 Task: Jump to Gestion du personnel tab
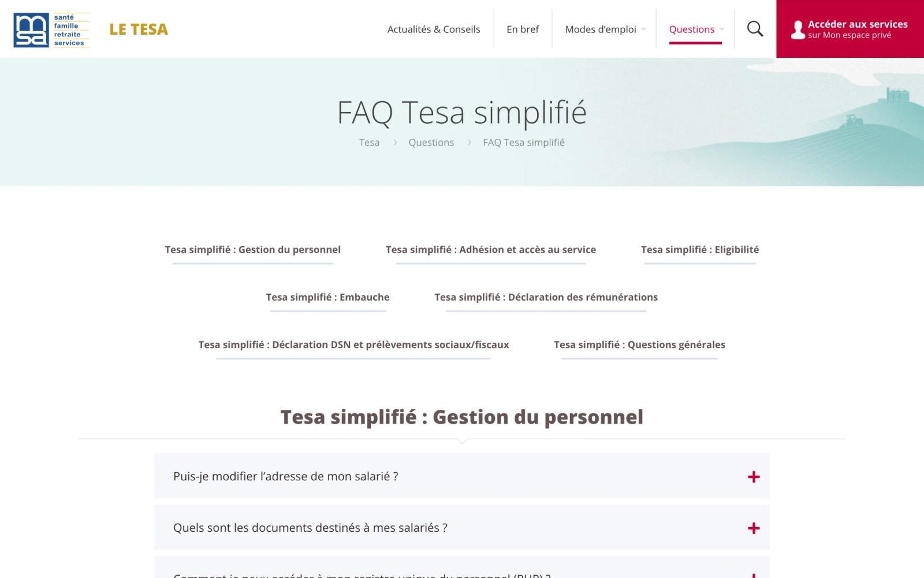pos(252,250)
